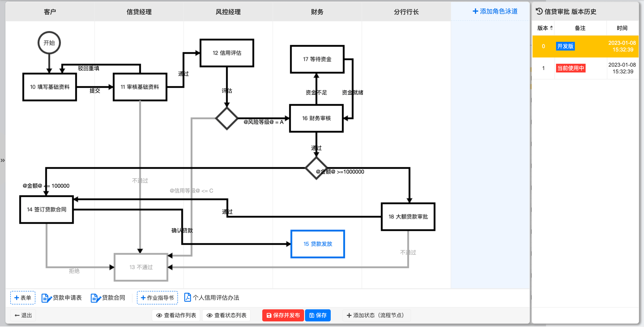The width and height of the screenshot is (644, 327).
Task: Select node 16 财务审核
Action: point(316,118)
